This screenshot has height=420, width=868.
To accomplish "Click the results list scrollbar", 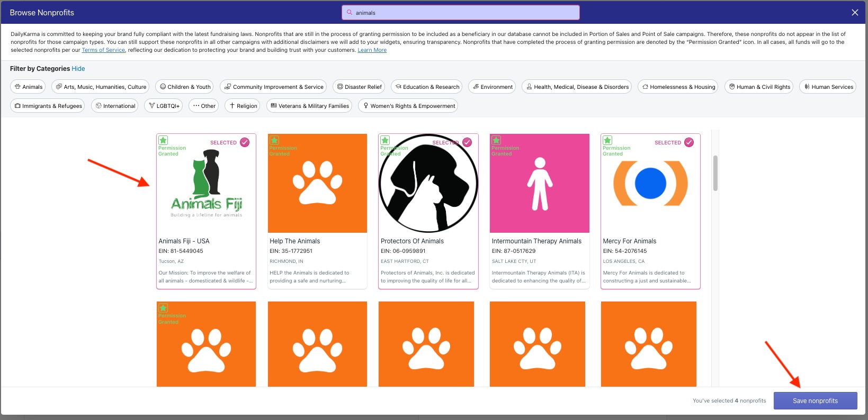I will (x=715, y=173).
